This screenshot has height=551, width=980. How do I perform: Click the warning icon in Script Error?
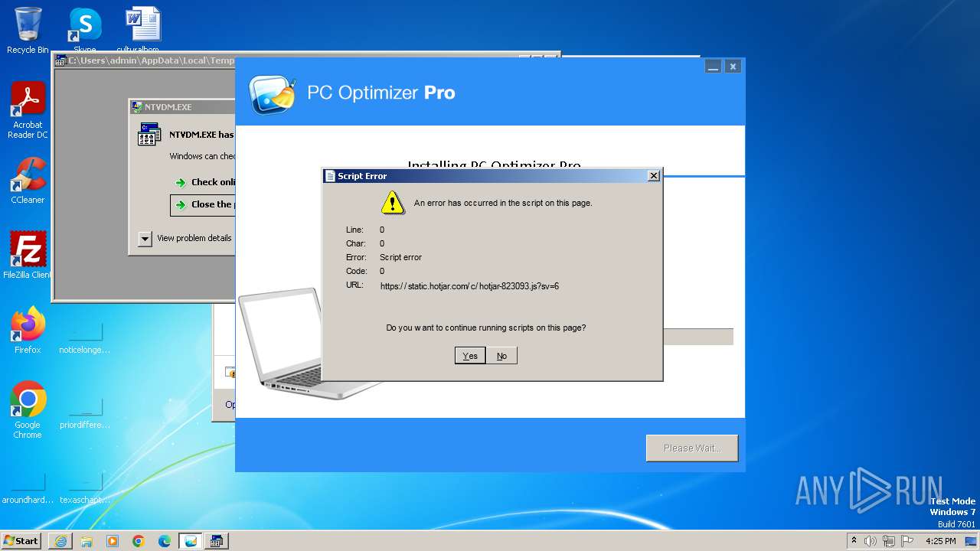[x=393, y=203]
